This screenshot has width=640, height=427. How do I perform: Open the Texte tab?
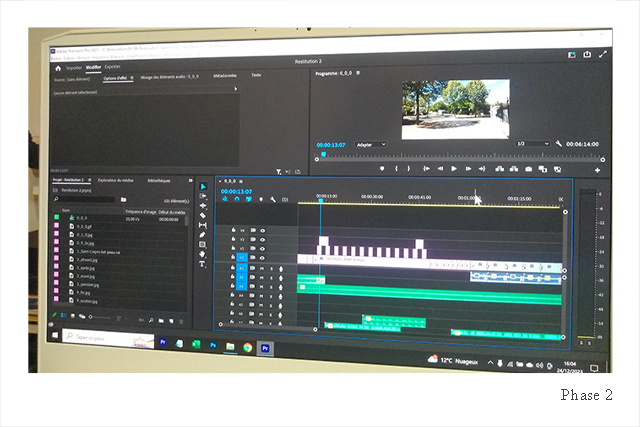click(256, 75)
